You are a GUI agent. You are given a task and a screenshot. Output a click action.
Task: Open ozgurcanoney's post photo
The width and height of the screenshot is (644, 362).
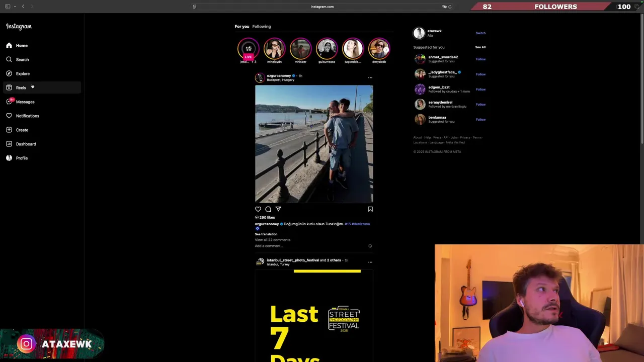[314, 144]
